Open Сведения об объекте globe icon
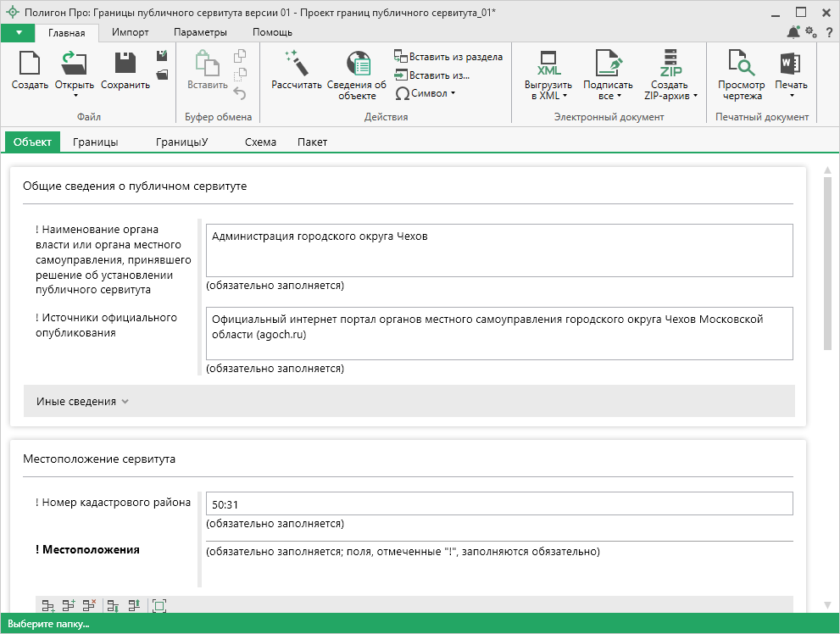840x634 pixels. pos(357,64)
